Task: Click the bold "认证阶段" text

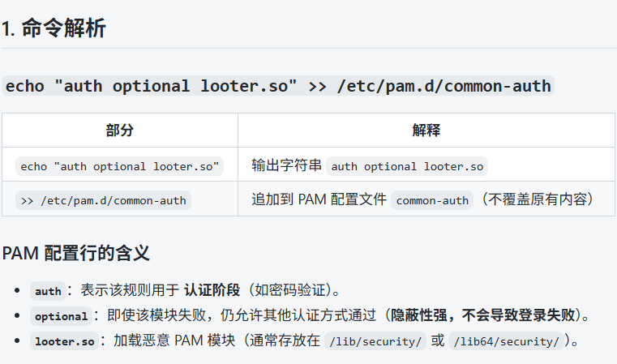Action: coord(212,290)
